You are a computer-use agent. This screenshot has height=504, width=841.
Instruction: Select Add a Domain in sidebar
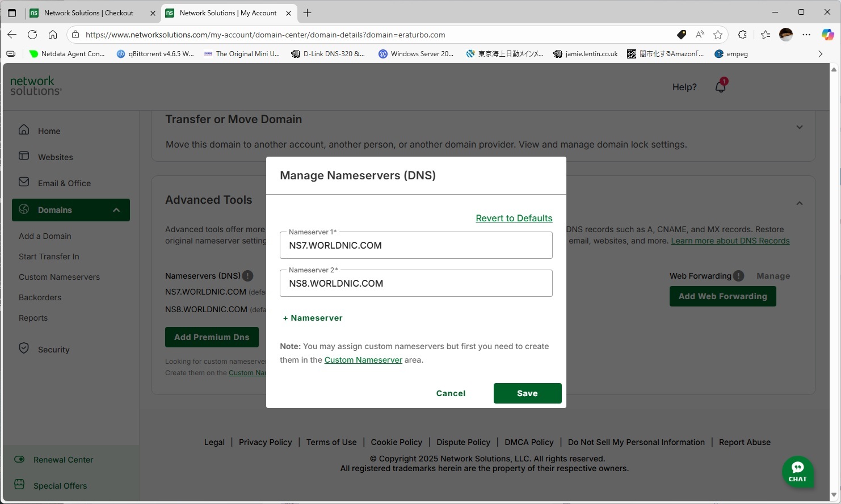click(x=45, y=236)
